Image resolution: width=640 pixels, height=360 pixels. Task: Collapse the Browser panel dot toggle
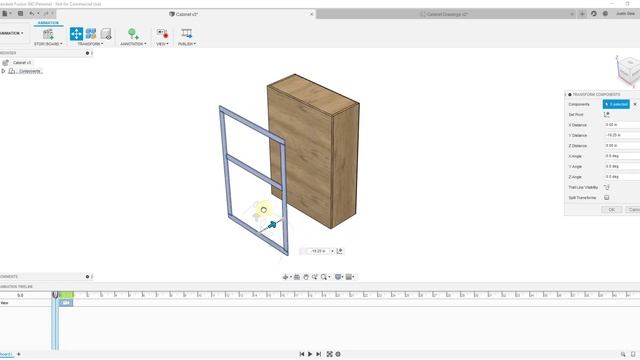87,53
